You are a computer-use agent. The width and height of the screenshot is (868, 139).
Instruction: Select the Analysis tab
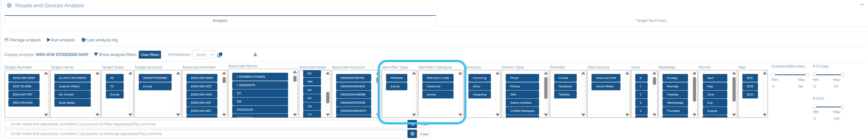click(x=220, y=21)
